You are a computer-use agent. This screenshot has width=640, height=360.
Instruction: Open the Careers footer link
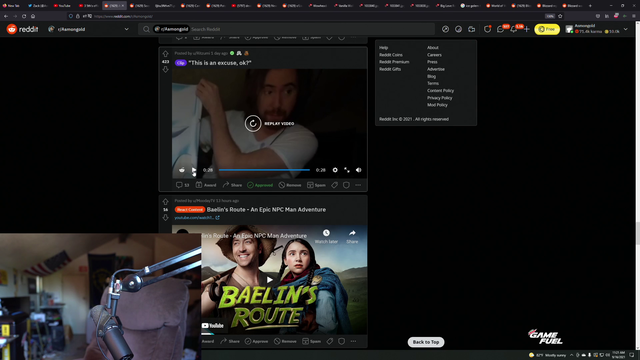click(434, 55)
